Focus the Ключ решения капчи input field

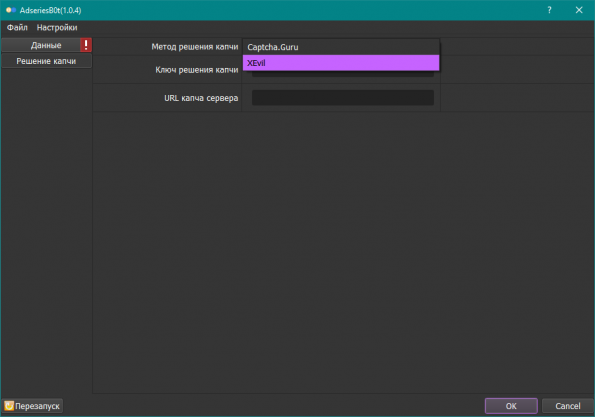coord(343,74)
